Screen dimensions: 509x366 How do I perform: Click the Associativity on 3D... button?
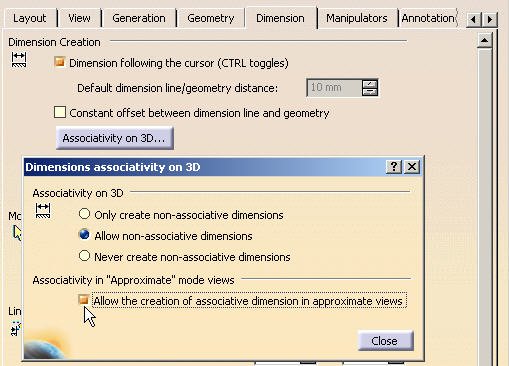[115, 138]
